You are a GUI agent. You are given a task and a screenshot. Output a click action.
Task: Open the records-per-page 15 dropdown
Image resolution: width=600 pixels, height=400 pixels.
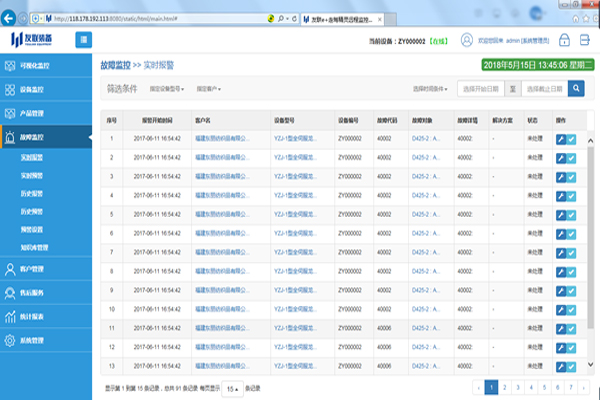pyautogui.click(x=230, y=387)
